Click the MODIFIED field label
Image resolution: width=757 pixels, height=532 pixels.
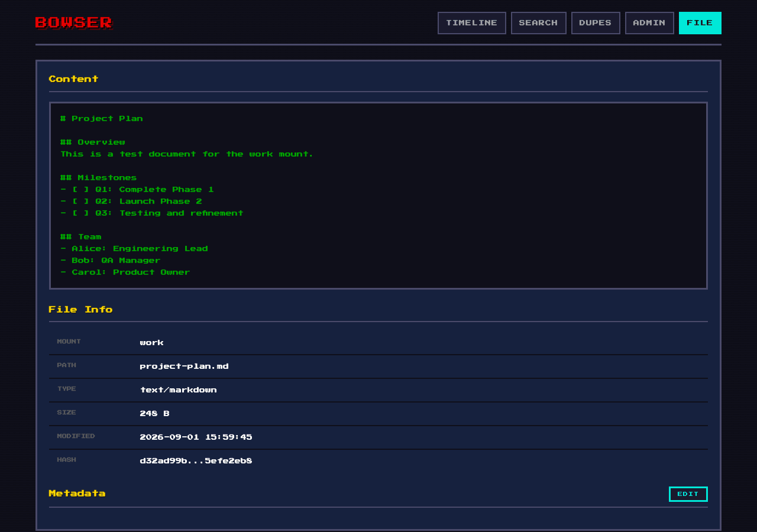(x=76, y=436)
